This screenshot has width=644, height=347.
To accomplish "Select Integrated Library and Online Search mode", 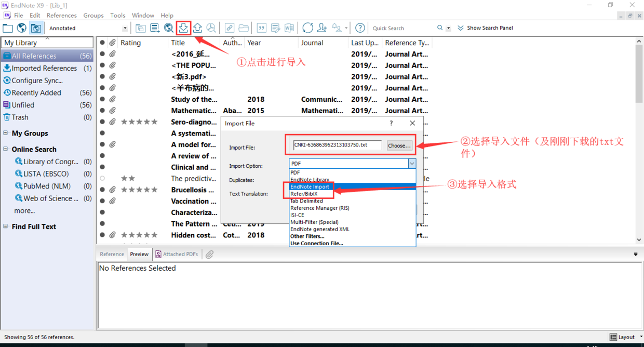I will [x=35, y=28].
